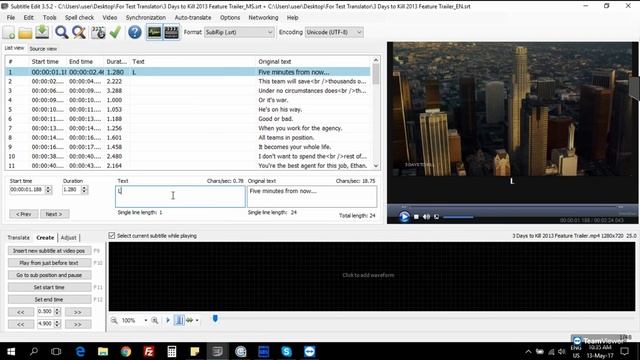Toggle the video clapperboard toolbar icon

coord(171,32)
